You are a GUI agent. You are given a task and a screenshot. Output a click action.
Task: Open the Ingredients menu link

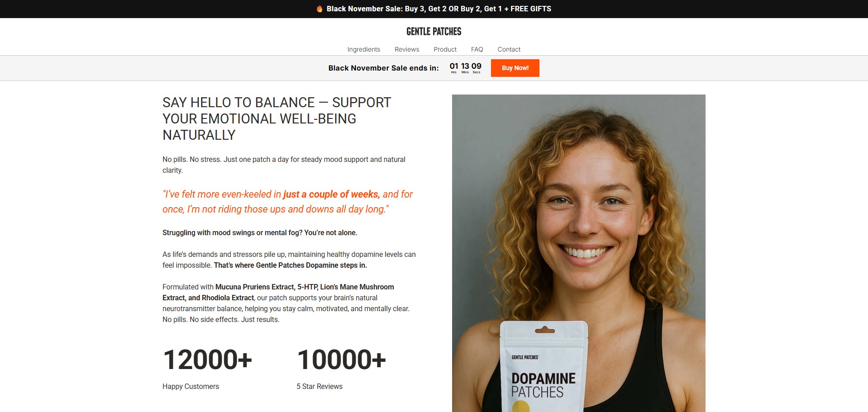363,49
